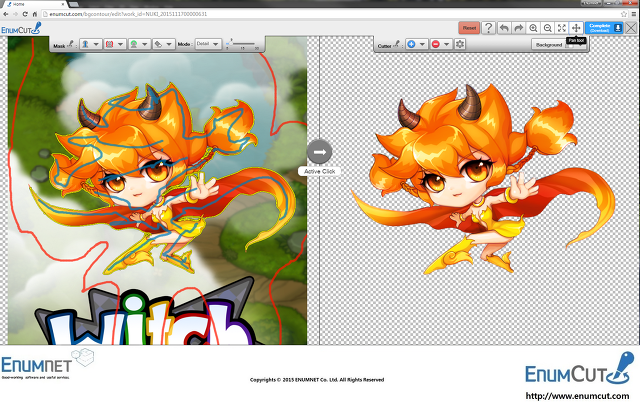
Task: Adjust the mask brush size slider
Action: [x=242, y=43]
